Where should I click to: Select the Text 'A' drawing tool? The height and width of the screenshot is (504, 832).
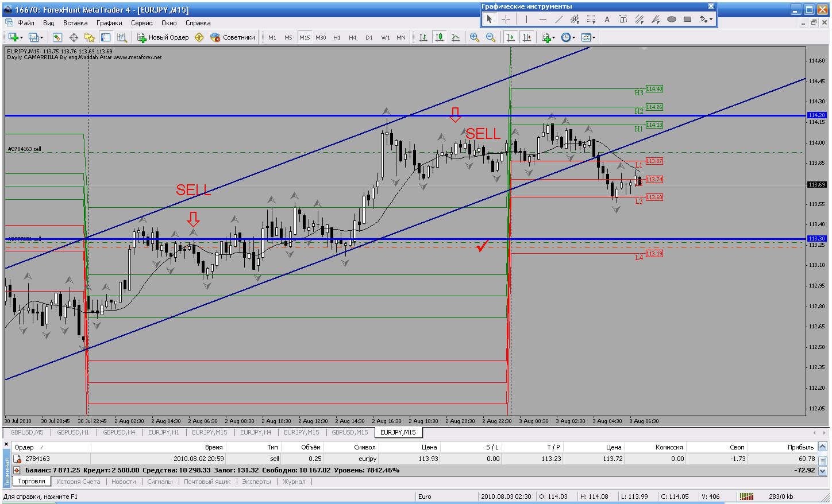607,19
